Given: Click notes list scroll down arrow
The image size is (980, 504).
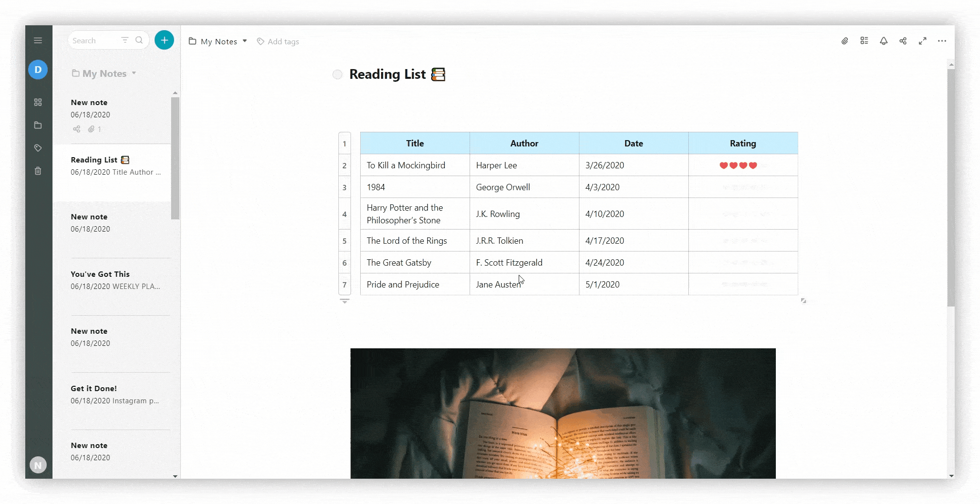Looking at the screenshot, I should [x=175, y=476].
